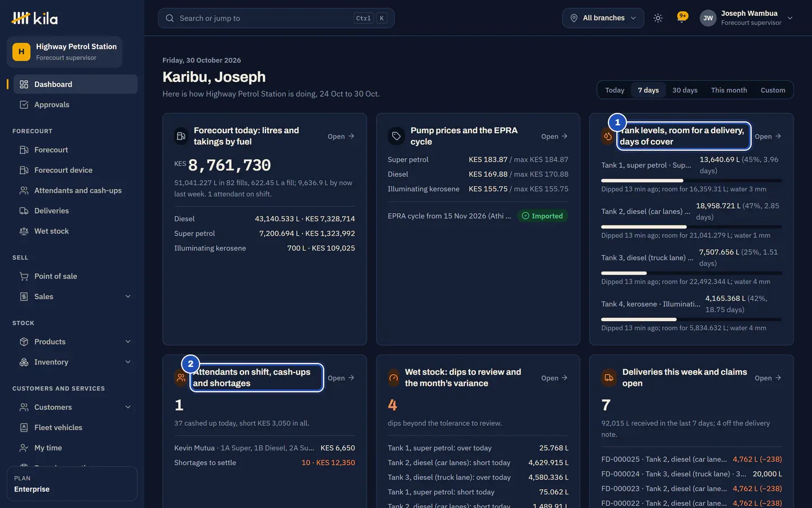
Task: Select the 7 days range tab
Action: (x=648, y=90)
